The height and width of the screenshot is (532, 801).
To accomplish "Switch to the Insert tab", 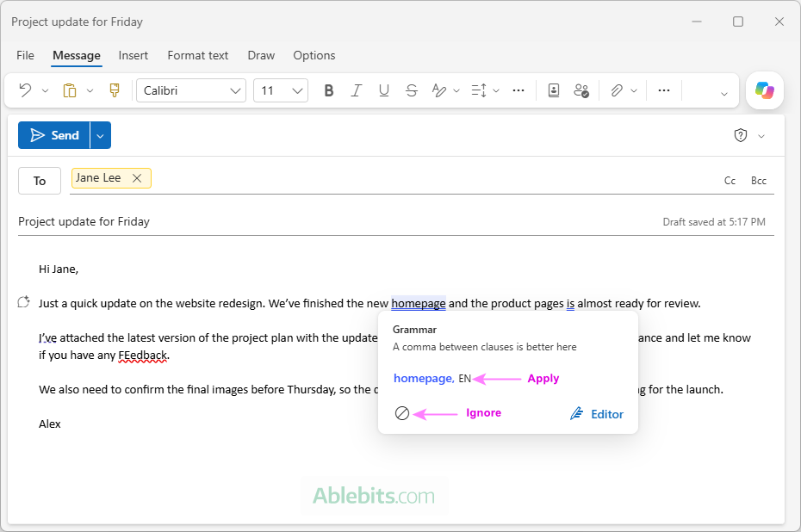I will pos(133,55).
